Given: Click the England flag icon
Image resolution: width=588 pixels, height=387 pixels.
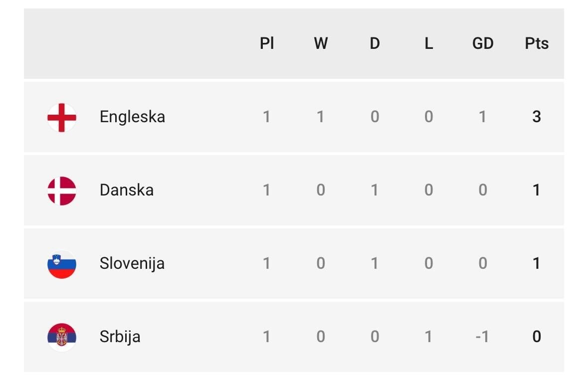Looking at the screenshot, I should [x=62, y=117].
